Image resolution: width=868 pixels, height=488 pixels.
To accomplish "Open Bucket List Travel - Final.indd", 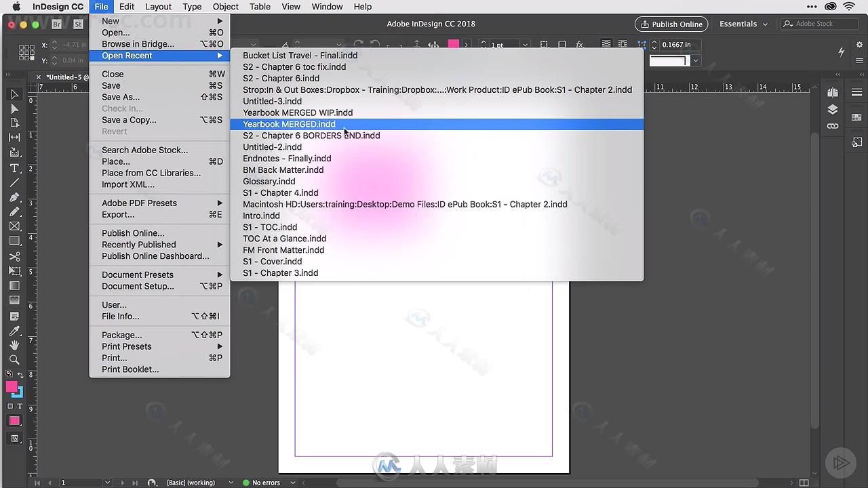I will (437, 56).
